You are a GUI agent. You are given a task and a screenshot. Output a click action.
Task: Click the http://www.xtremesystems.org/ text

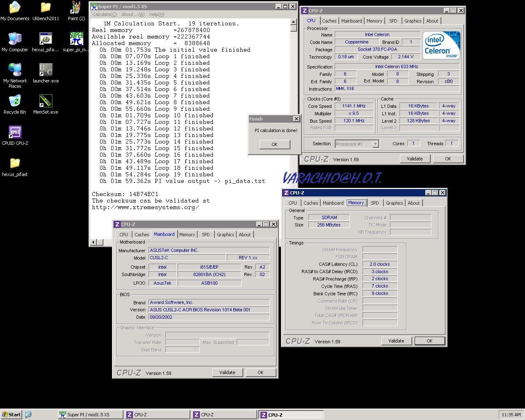coord(146,207)
